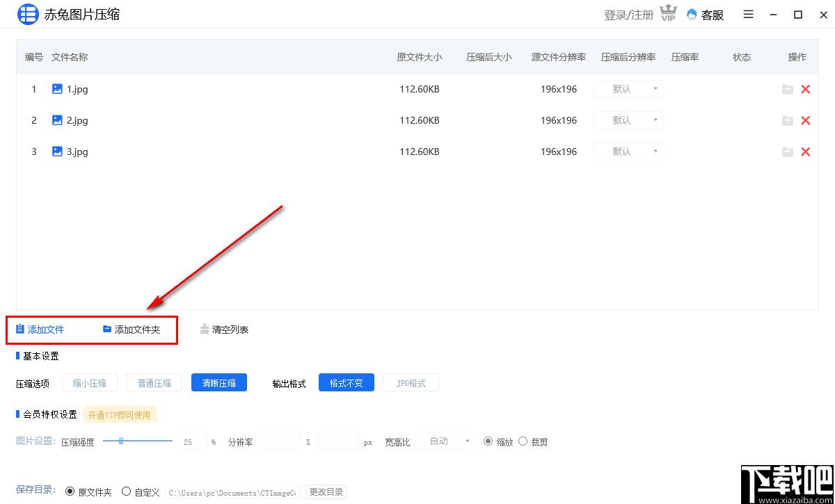Click 添加文件 to add files
Image resolution: width=835 pixels, height=504 pixels.
tap(40, 330)
